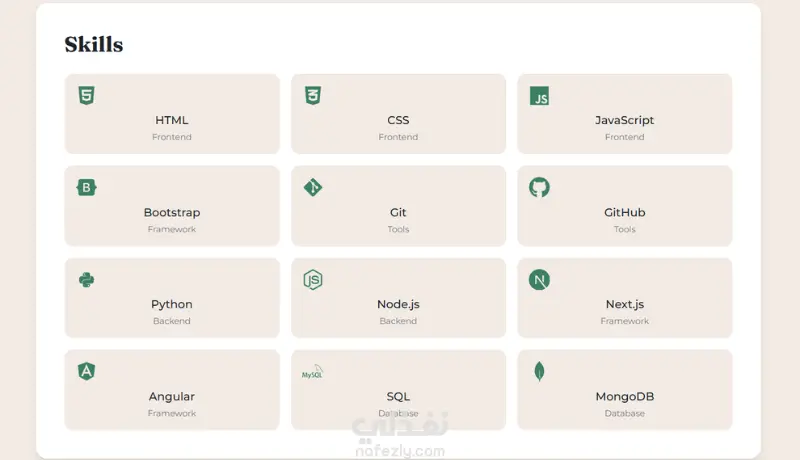The image size is (800, 460).
Task: Click the Next.js N circle icon
Action: point(539,279)
